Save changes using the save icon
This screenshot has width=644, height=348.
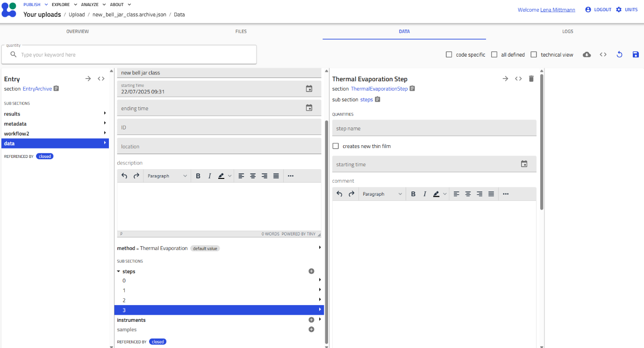click(636, 55)
